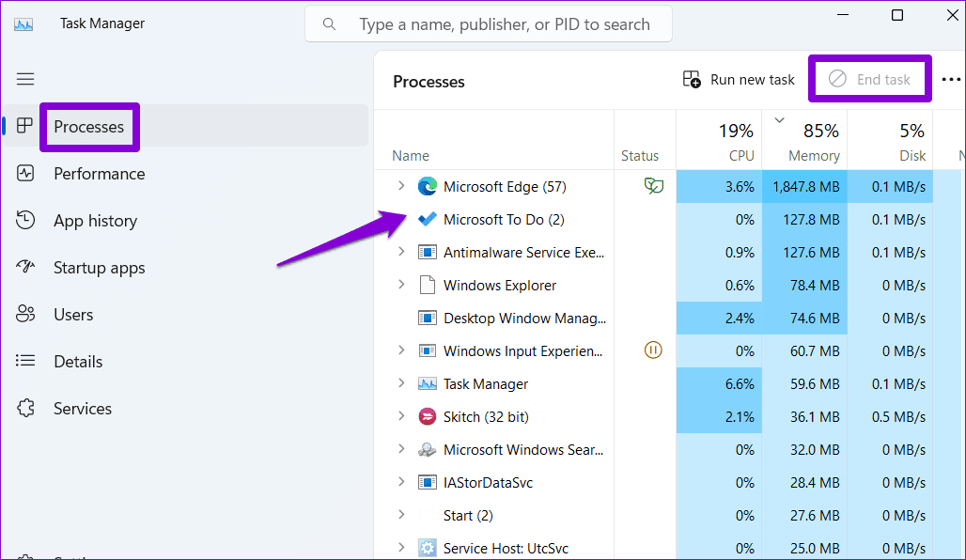
Task: Click the efficiency mode leaf icon for Microsoft Edge
Action: point(654,186)
